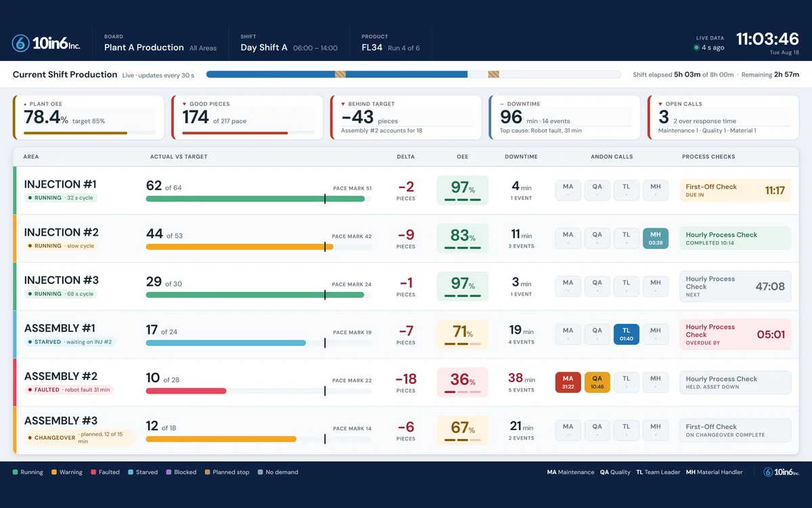The width and height of the screenshot is (812, 508).
Task: Open the Product selector showing FL34
Action: coord(390,43)
